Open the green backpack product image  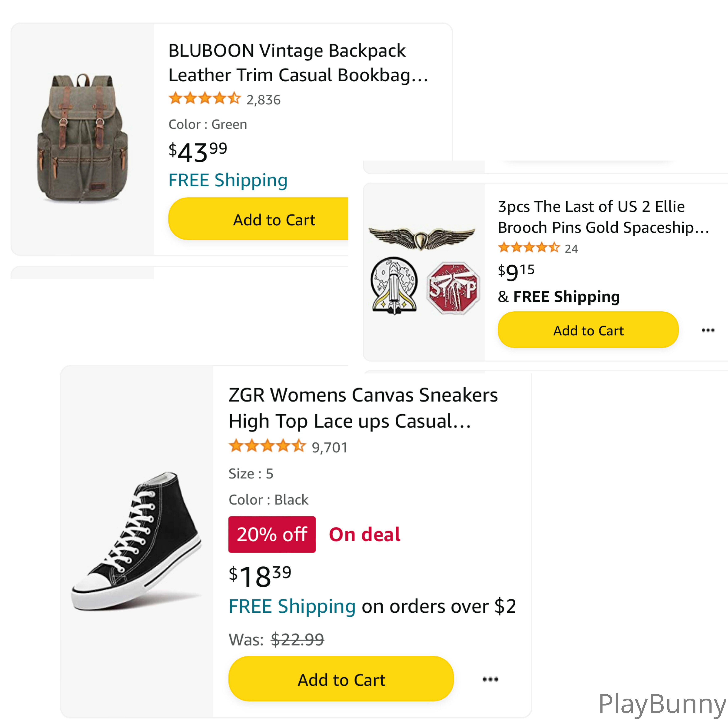pyautogui.click(x=83, y=139)
